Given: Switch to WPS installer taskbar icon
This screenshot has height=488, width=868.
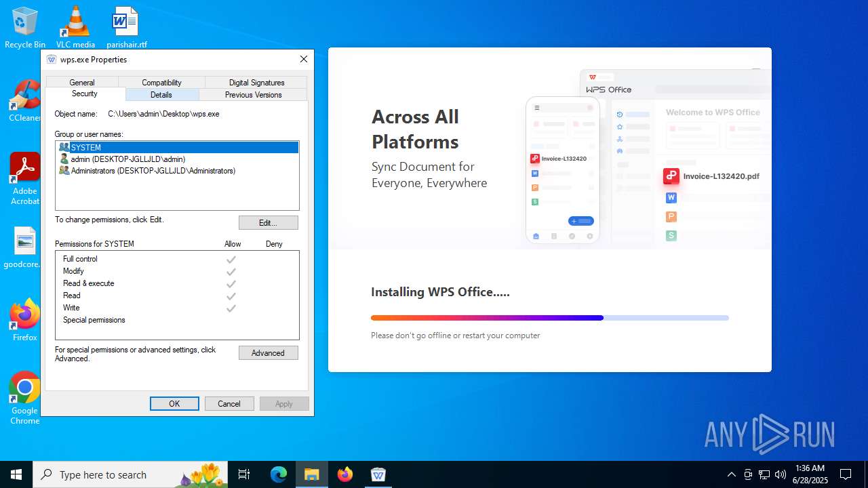Looking at the screenshot, I should pyautogui.click(x=378, y=474).
